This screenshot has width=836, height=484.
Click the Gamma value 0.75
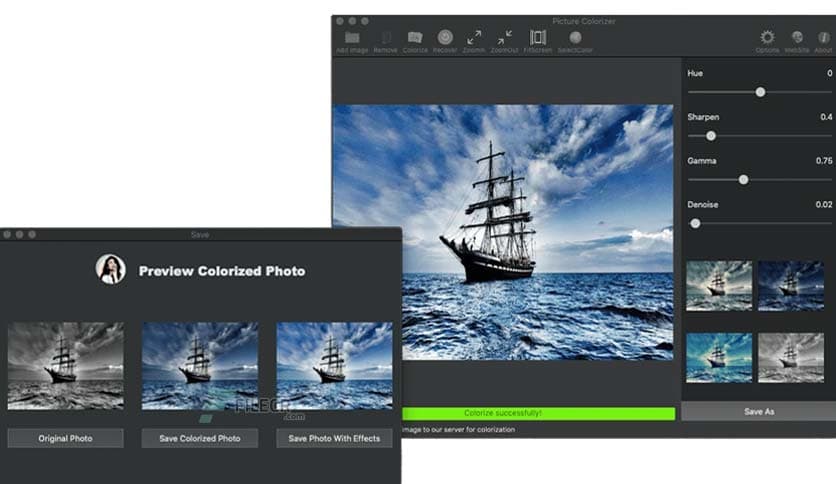(824, 160)
